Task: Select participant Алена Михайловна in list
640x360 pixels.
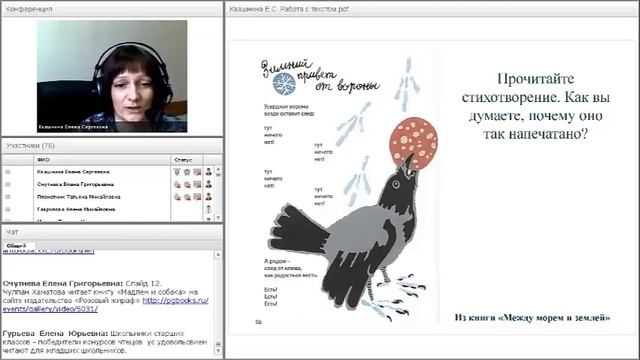Action: (76, 209)
